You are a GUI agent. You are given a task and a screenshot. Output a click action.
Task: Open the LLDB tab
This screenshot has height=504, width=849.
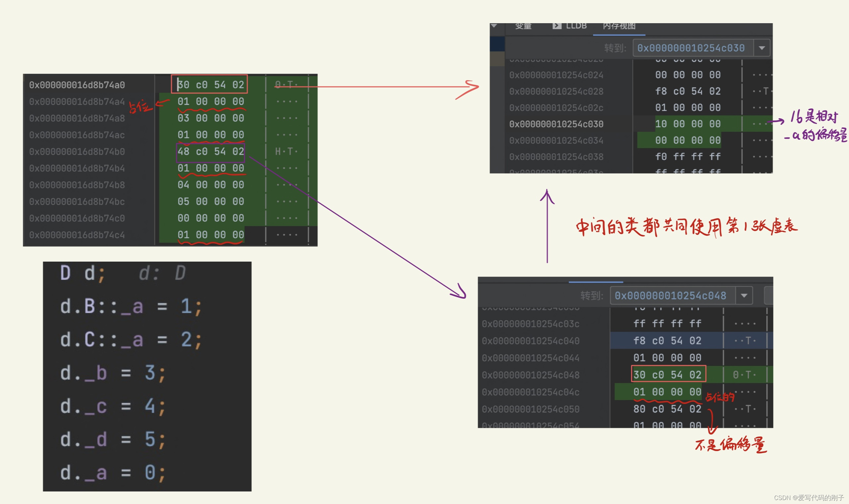tap(576, 26)
